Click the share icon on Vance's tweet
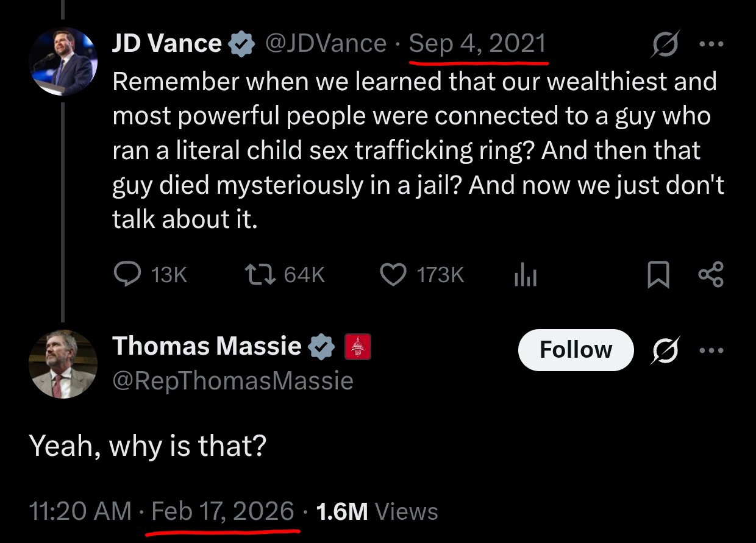The image size is (756, 543). pyautogui.click(x=711, y=275)
